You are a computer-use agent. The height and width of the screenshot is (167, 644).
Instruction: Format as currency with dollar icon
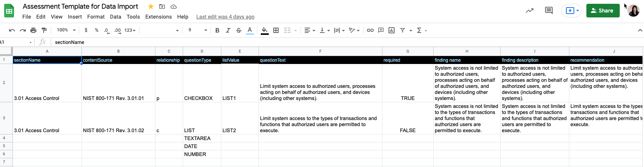point(86,30)
